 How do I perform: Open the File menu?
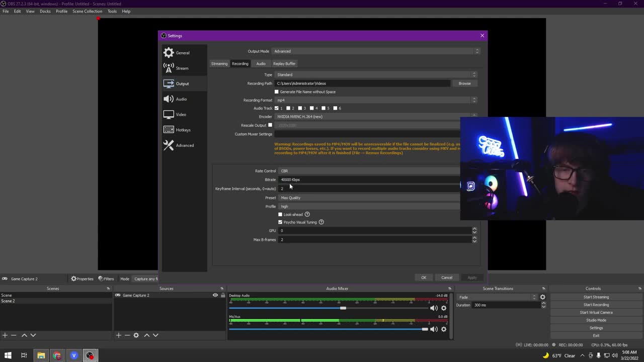point(6,11)
